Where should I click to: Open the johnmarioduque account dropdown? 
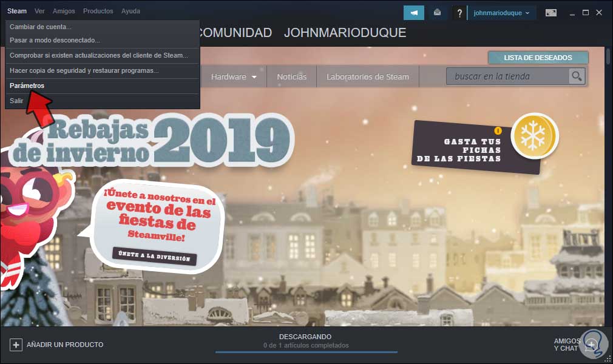pos(501,13)
